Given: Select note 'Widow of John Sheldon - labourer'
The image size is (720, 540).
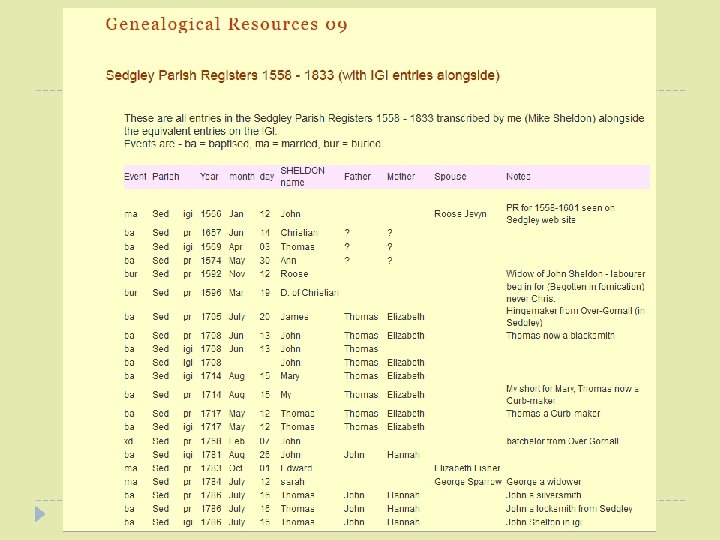Looking at the screenshot, I should (x=575, y=274).
